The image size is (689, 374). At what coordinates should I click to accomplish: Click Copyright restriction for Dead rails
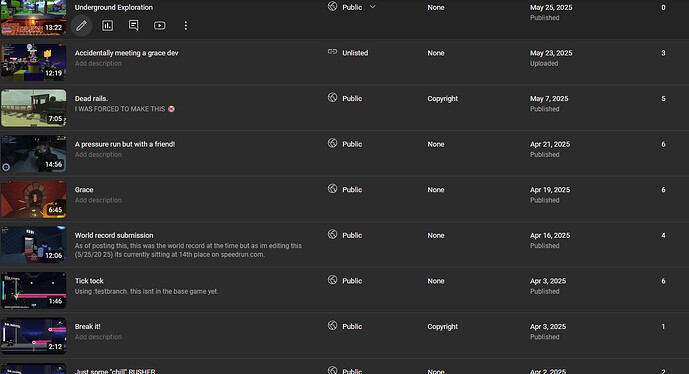tap(442, 98)
